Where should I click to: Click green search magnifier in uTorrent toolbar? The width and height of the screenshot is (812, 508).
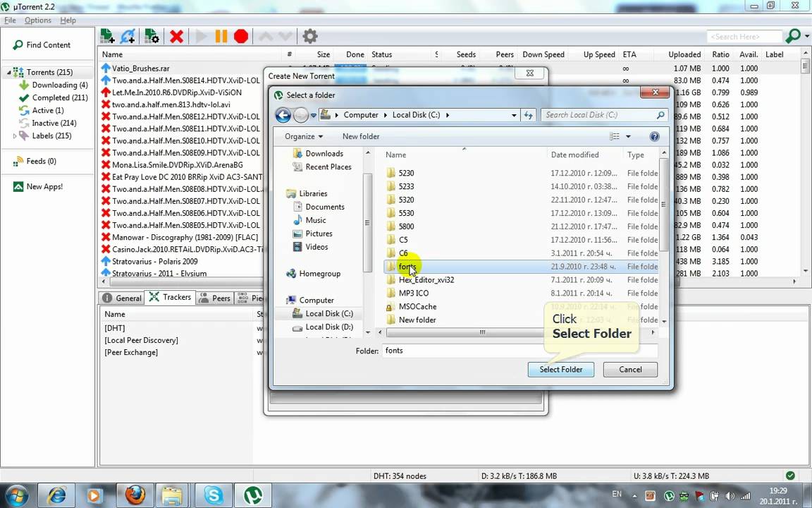pyautogui.click(x=793, y=36)
